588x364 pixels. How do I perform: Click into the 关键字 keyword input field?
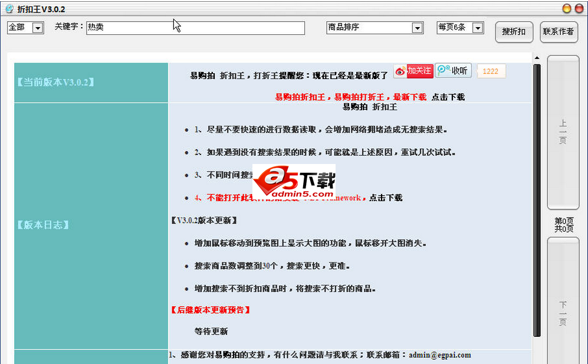195,28
